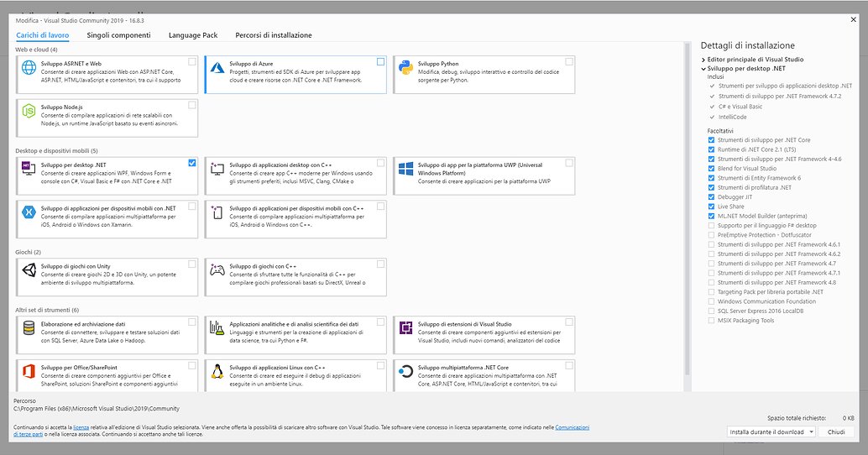Click the Universal Windows Platform icon
This screenshot has width=868, height=455.
tap(405, 169)
